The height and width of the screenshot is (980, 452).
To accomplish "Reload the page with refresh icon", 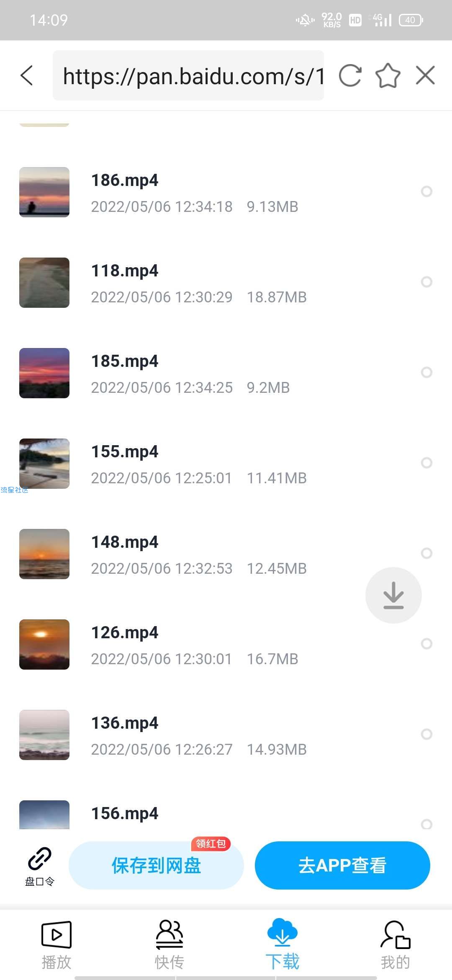I will (x=350, y=76).
